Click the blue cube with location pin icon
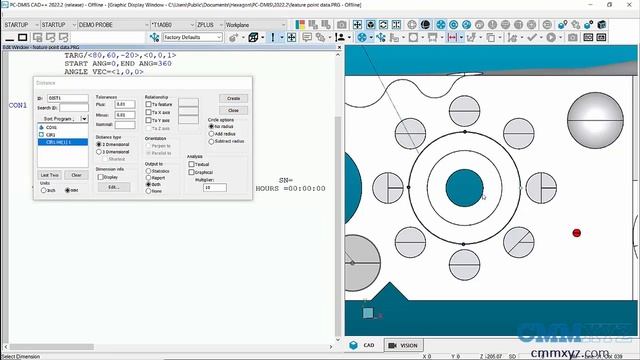 click(x=562, y=25)
